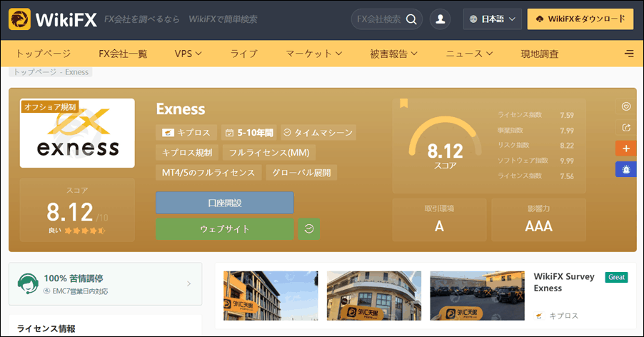644x337 pixels.
Task: Click the blue alarm report icon
Action: 626,169
